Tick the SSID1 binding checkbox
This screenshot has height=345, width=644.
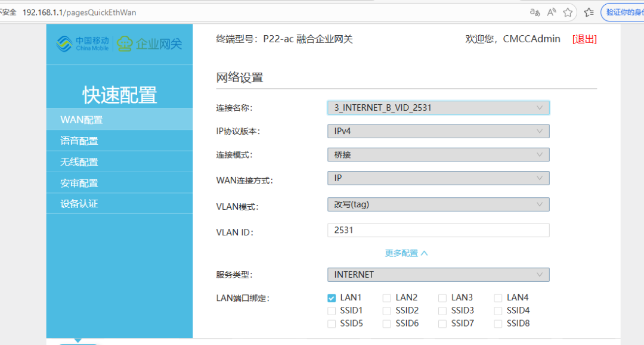332,311
